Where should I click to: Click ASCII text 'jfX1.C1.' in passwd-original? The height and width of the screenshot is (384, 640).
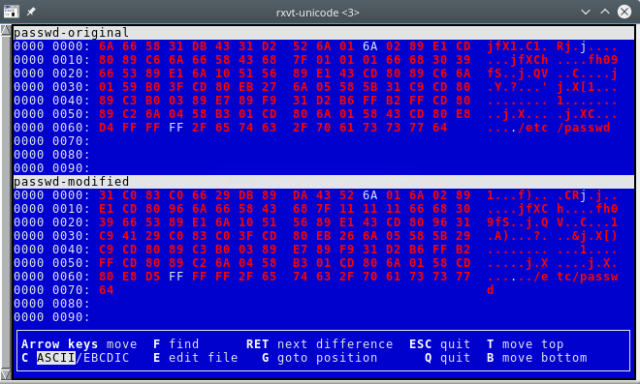pyautogui.click(x=517, y=47)
